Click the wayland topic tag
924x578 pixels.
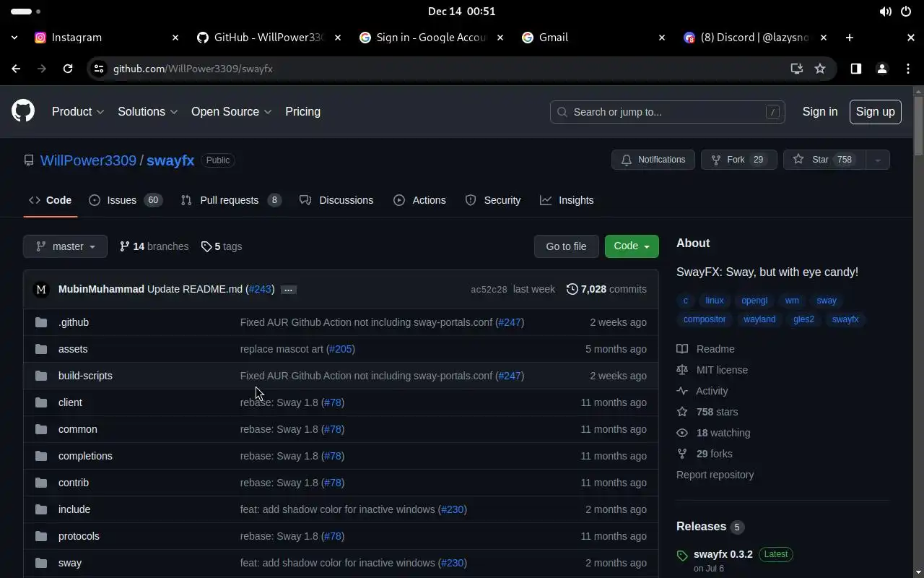click(759, 319)
